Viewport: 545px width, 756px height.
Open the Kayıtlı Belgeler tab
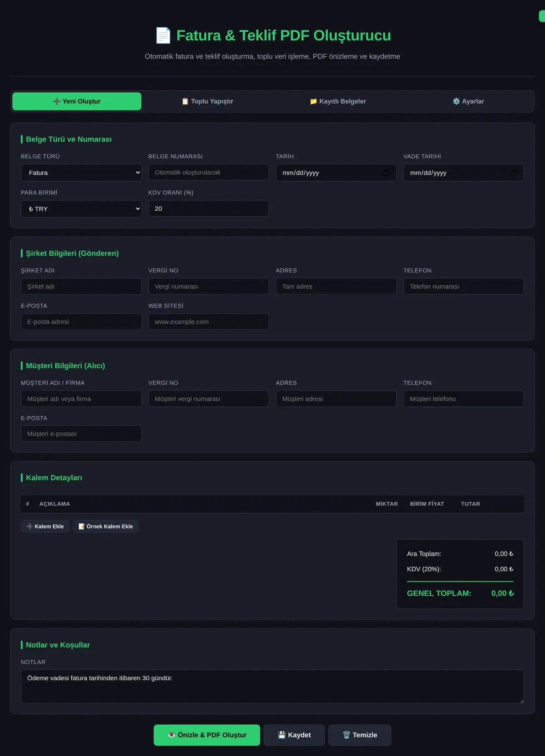click(338, 101)
